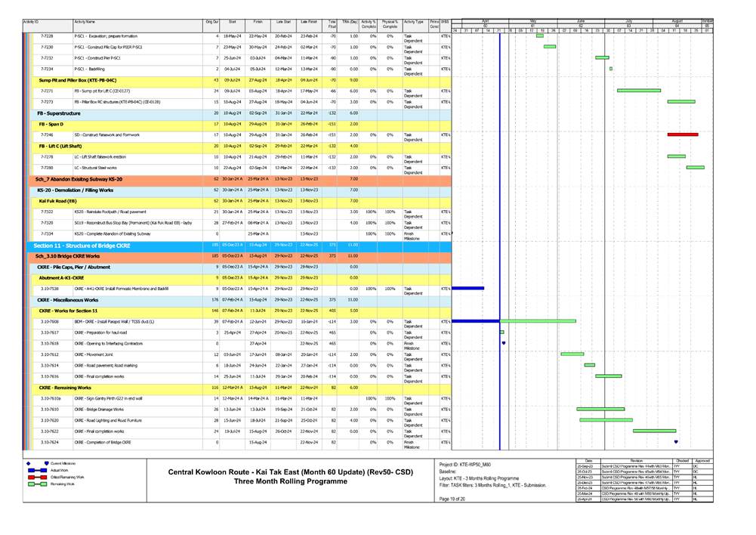The height and width of the screenshot is (535, 756).
Task: Select the blue actual bar for CKRE Install Parapet Wall
Action: (476, 321)
